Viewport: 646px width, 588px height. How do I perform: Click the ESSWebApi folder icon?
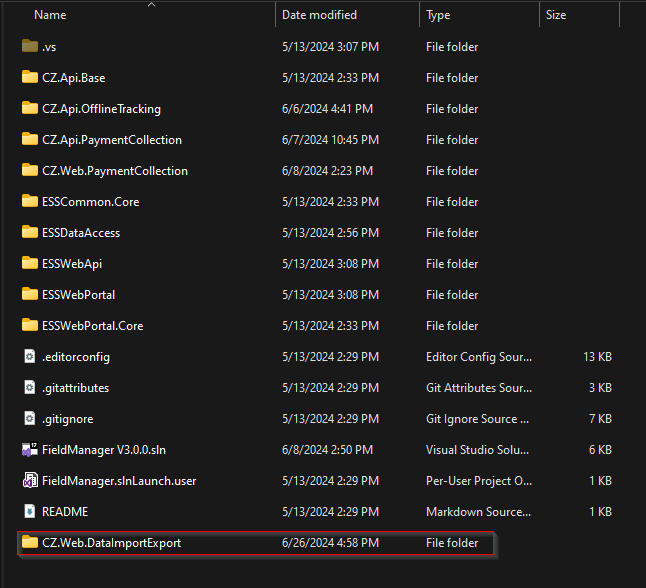[x=30, y=262]
